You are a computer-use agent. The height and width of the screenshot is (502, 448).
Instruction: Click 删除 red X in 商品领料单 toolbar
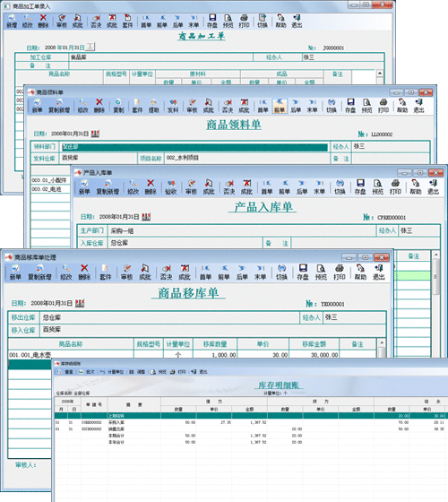pyautogui.click(x=99, y=106)
